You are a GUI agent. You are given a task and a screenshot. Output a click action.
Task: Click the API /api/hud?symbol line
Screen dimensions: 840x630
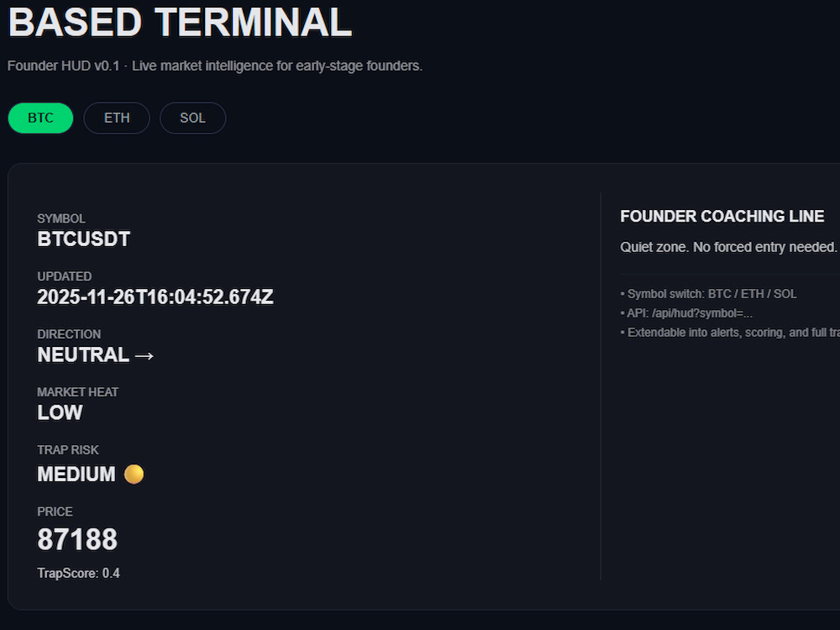click(x=686, y=313)
